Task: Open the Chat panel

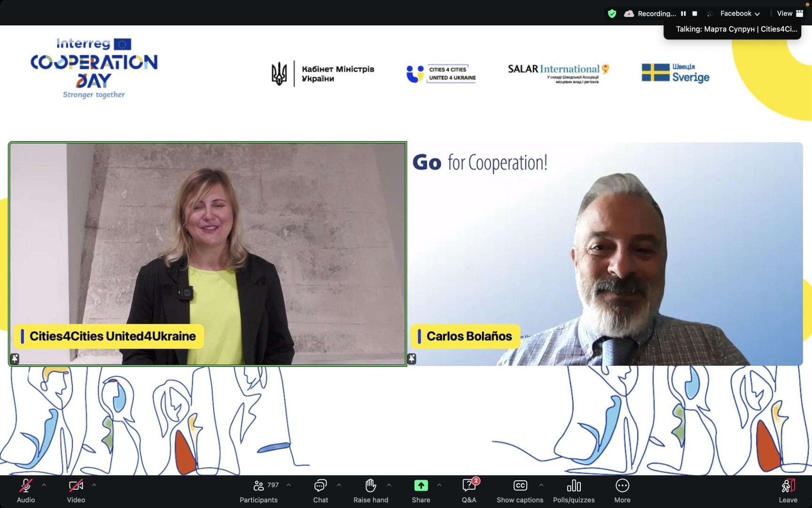Action: (x=320, y=490)
